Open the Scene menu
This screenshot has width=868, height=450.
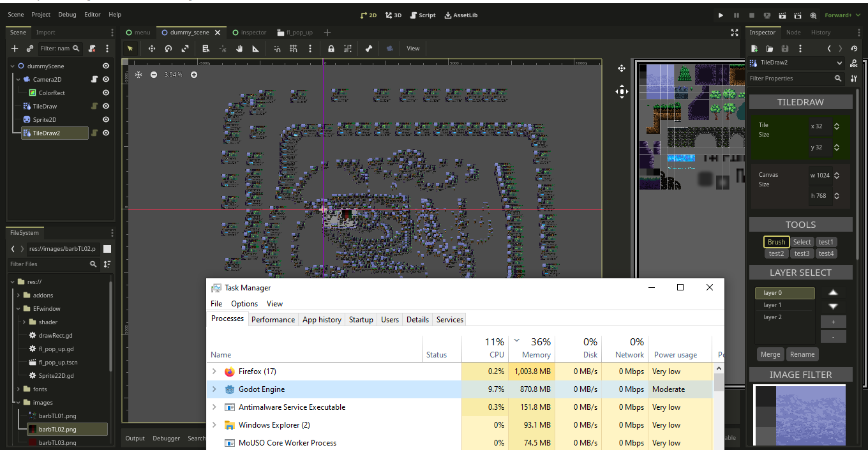pos(16,15)
